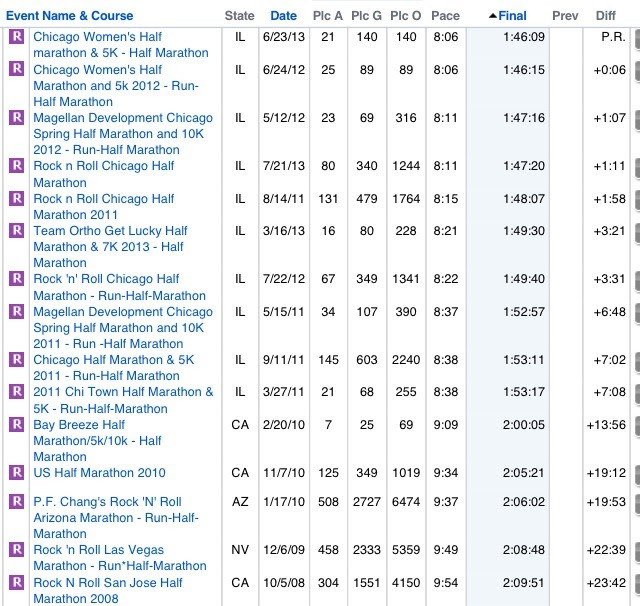This screenshot has height=606, width=640.
Task: Click the gray button at end of 1:46:09 row
Action: coord(637,40)
